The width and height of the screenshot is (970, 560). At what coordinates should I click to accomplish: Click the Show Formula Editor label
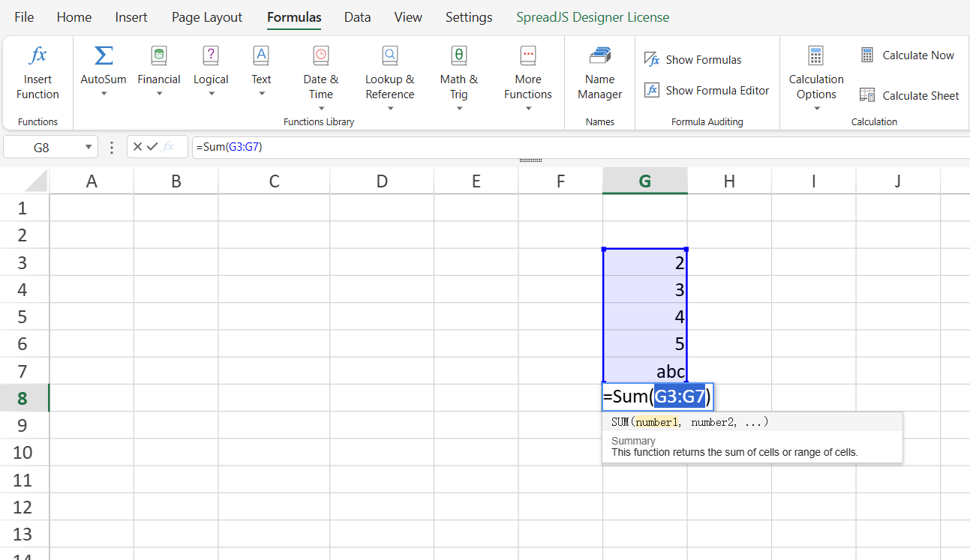[717, 90]
